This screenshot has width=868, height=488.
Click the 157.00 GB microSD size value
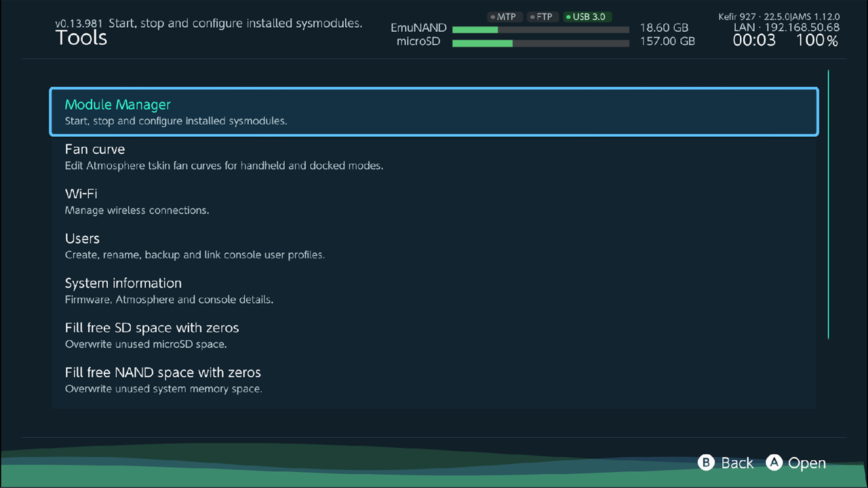point(667,42)
